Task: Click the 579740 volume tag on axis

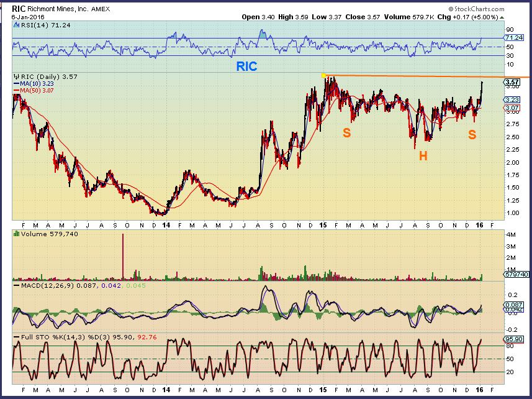Action: [x=516, y=274]
